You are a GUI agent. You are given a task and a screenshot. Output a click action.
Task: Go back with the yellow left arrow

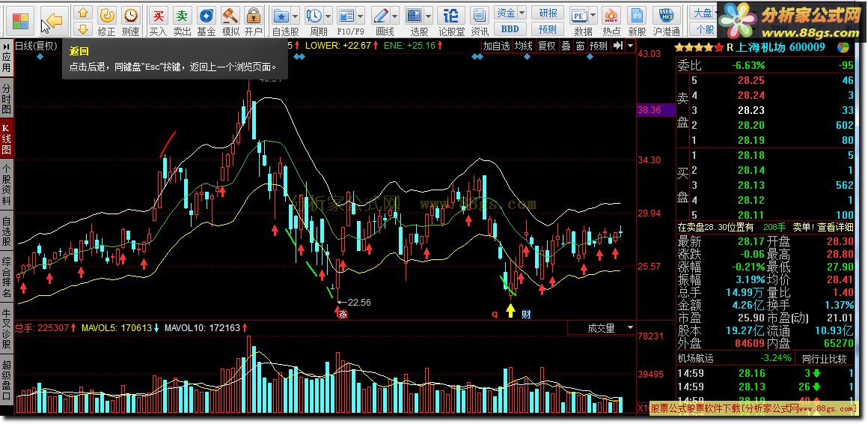pos(54,21)
